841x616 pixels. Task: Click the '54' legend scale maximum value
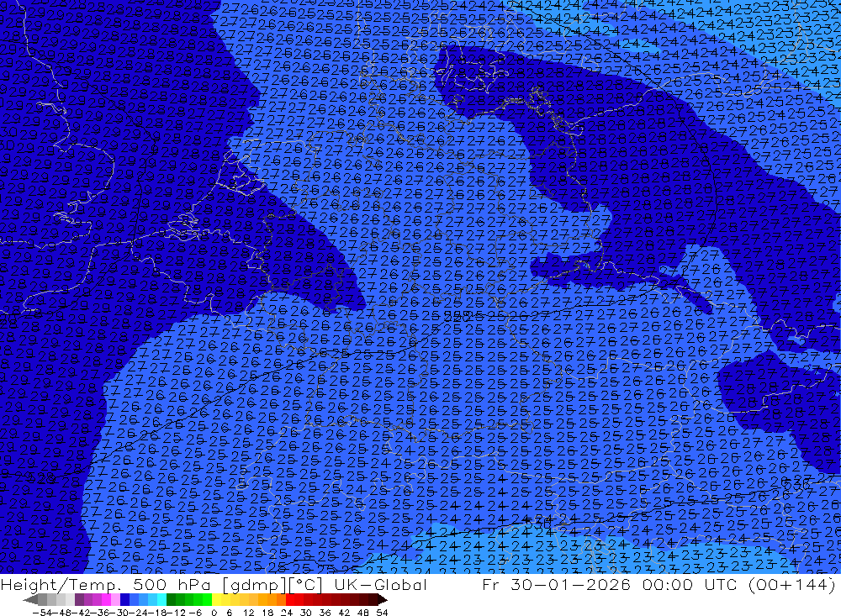pyautogui.click(x=382, y=613)
